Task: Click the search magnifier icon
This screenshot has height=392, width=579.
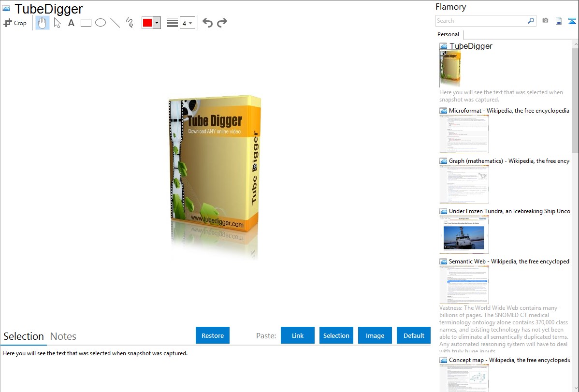Action: [x=531, y=21]
